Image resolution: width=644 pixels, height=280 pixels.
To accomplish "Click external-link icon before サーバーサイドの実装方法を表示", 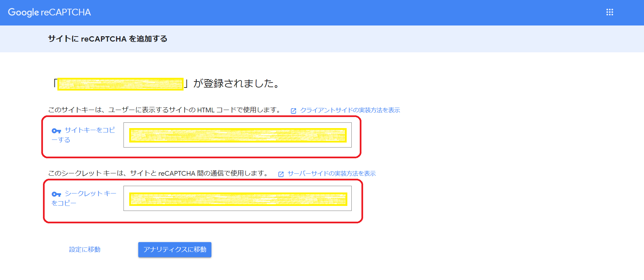I will click(281, 174).
